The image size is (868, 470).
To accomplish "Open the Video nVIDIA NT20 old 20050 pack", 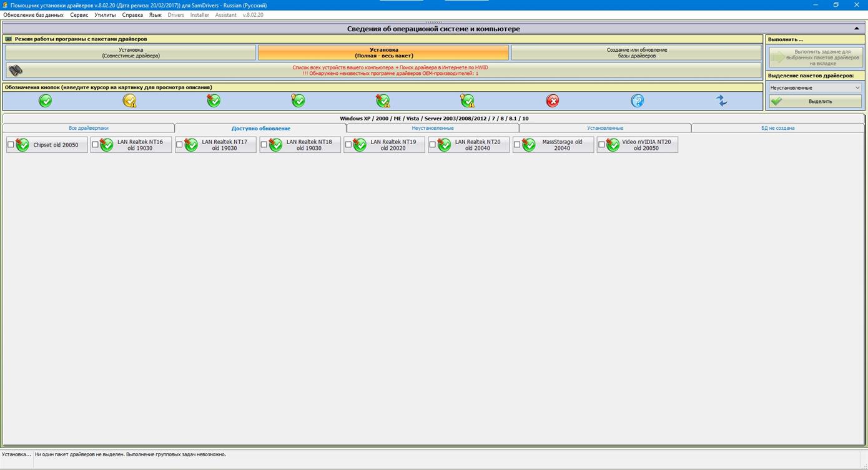I will [x=638, y=145].
